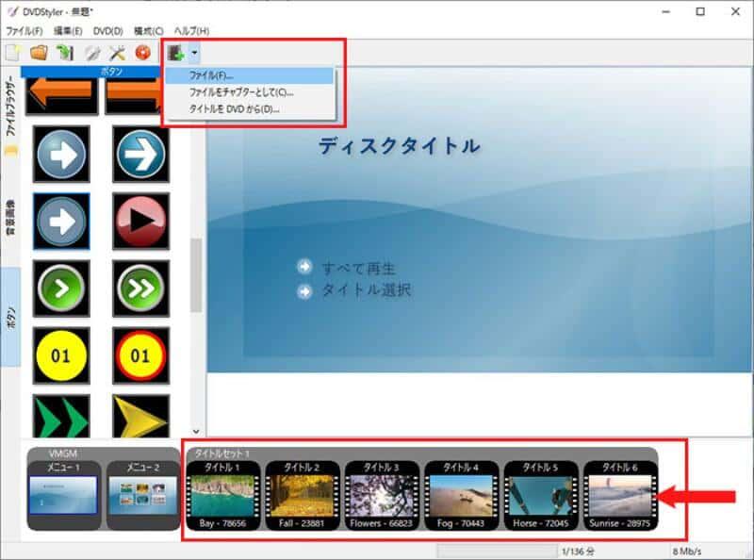Click the Save project toolbar icon
This screenshot has width=754, height=560.
pyautogui.click(x=66, y=53)
